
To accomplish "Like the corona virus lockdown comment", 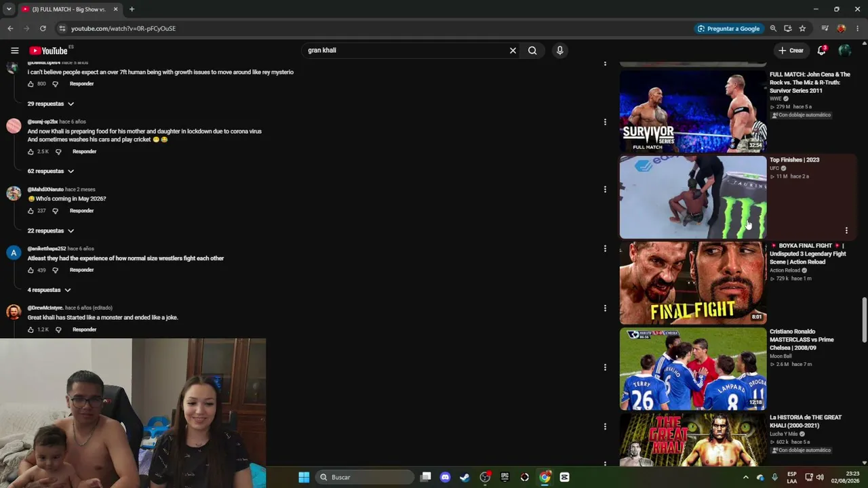I will point(31,152).
